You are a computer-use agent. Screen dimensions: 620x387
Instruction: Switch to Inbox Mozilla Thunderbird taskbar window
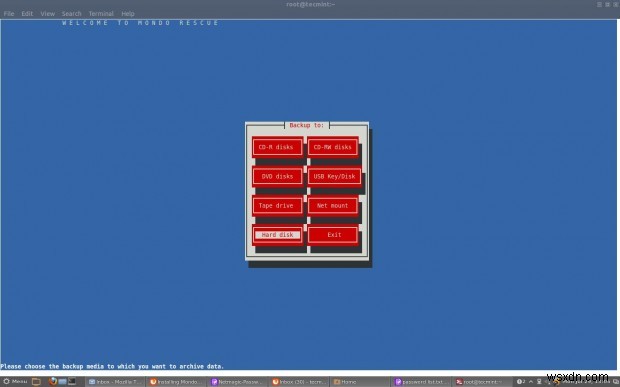115,382
